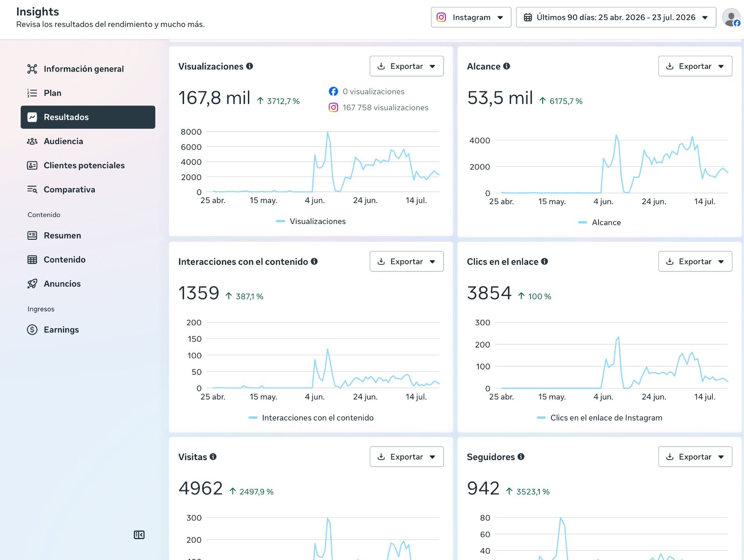Open the Instagram platform dropdown
744x560 pixels.
(x=471, y=17)
